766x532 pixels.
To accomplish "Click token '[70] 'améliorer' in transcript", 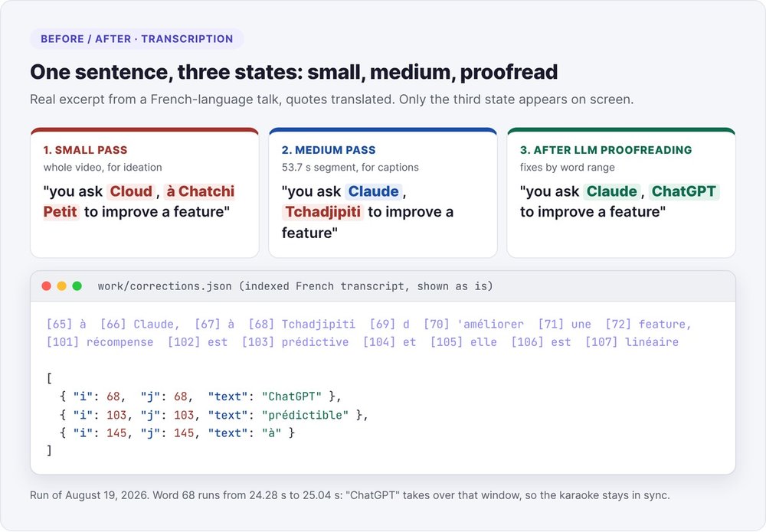I will [473, 324].
